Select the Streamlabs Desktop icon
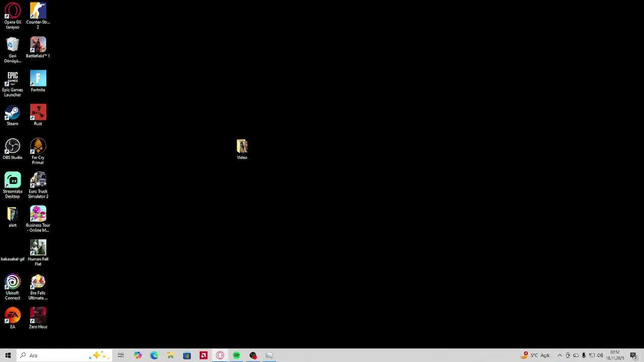Screen dimensions: 644x362 13,186
